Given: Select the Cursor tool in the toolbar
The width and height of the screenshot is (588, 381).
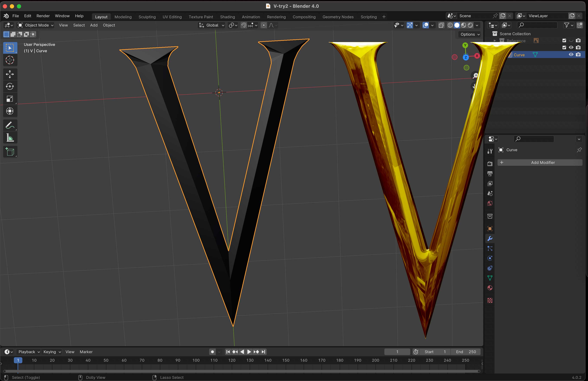Looking at the screenshot, I should click(10, 60).
